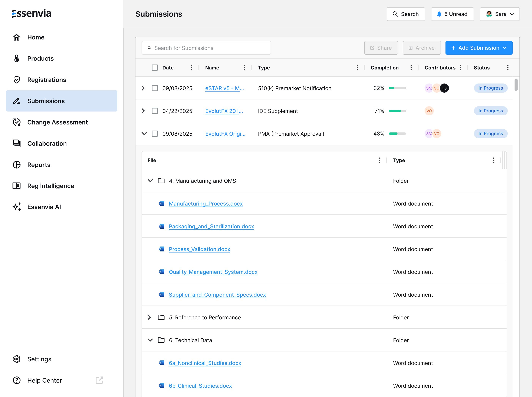Open the Help Center external link icon
The width and height of the screenshot is (532, 397).
[x=99, y=380]
